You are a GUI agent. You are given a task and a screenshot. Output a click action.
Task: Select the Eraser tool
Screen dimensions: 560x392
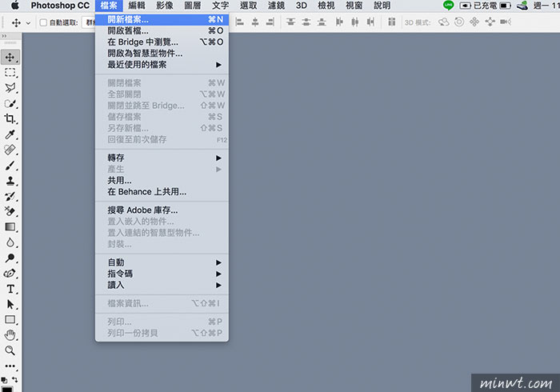(x=10, y=211)
